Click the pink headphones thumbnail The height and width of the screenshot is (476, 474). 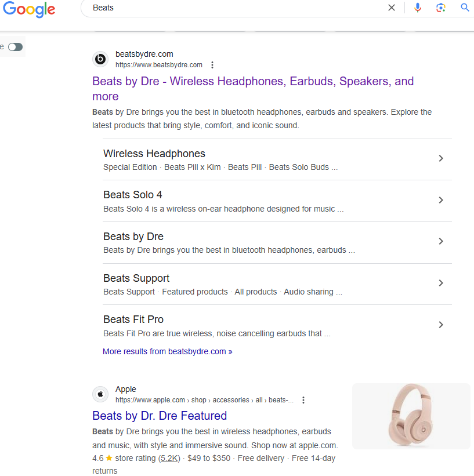(x=411, y=416)
